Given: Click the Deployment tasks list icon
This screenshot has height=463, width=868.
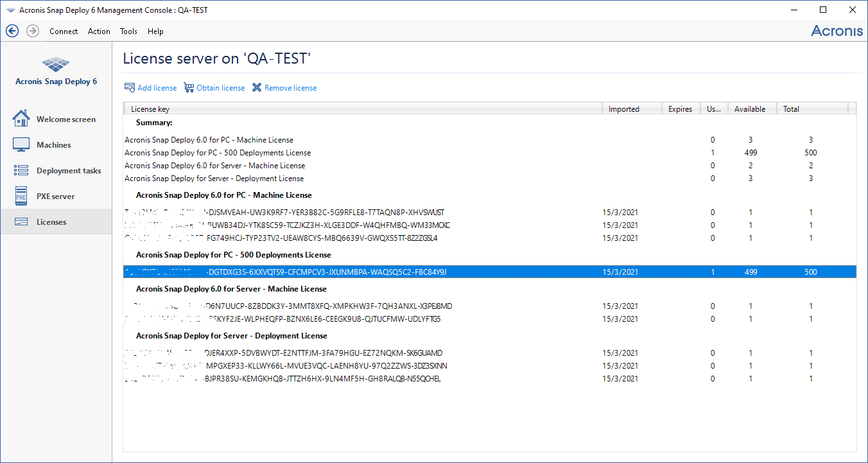Looking at the screenshot, I should [21, 170].
